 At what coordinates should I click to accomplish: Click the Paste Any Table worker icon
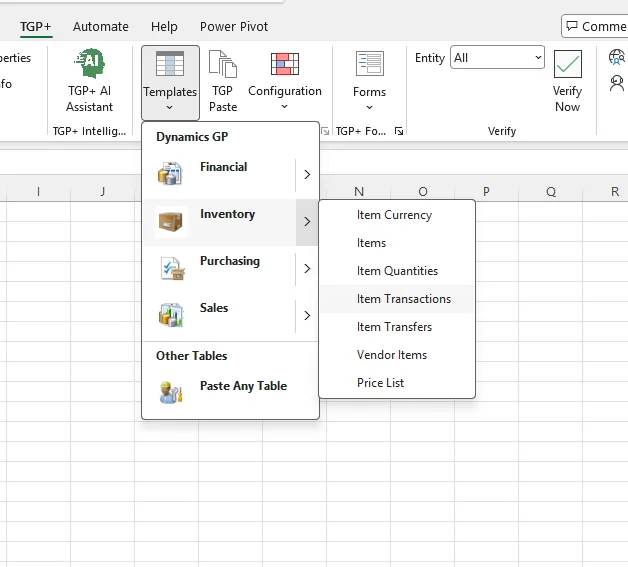click(x=171, y=392)
